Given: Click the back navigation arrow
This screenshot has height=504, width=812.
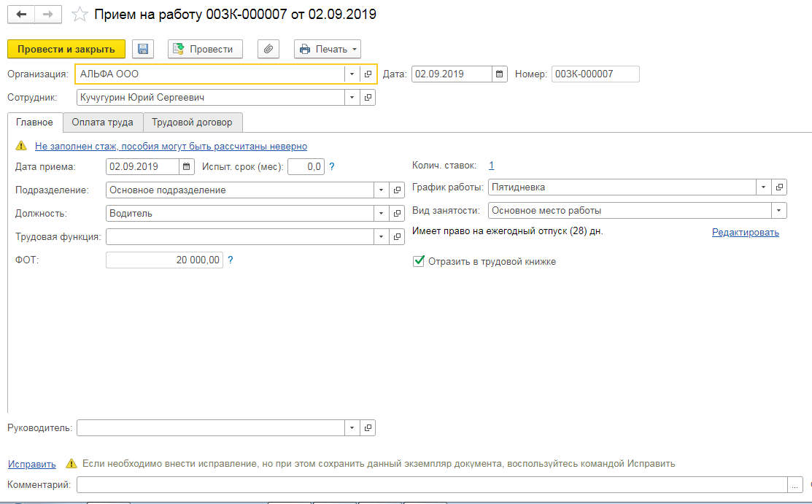Looking at the screenshot, I should point(21,15).
